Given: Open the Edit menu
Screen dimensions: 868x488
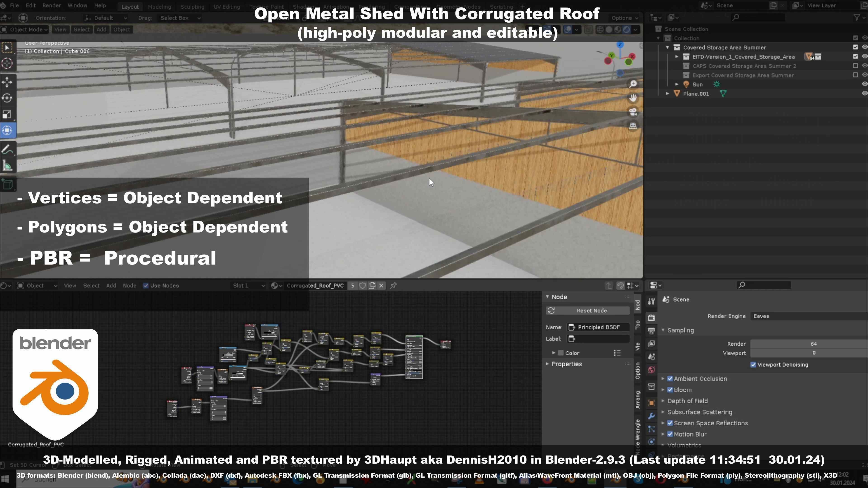Looking at the screenshot, I should (x=31, y=6).
